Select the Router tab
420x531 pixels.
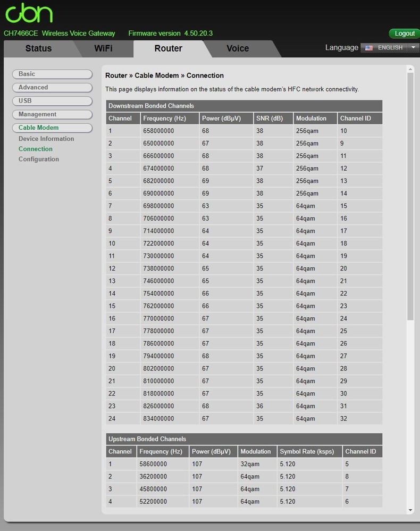(169, 48)
